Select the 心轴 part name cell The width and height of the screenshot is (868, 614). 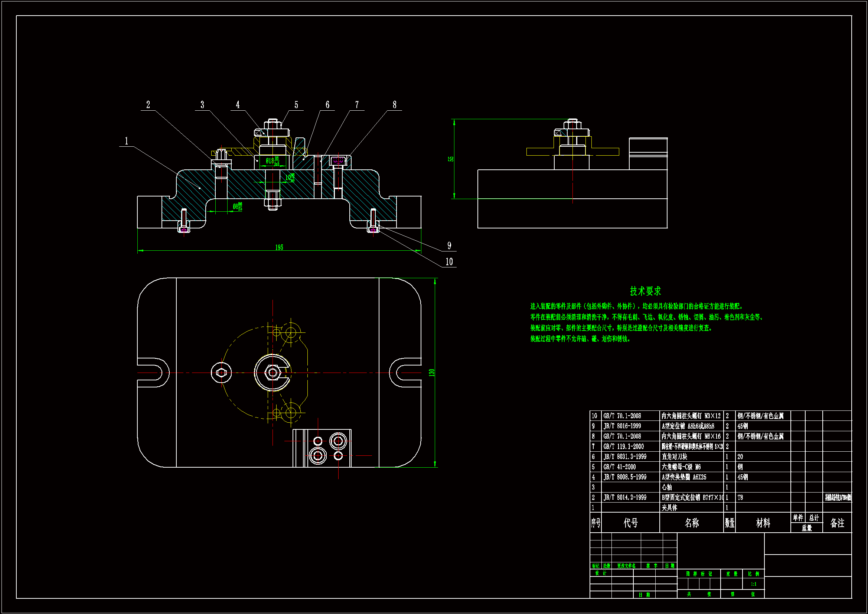[x=667, y=487]
